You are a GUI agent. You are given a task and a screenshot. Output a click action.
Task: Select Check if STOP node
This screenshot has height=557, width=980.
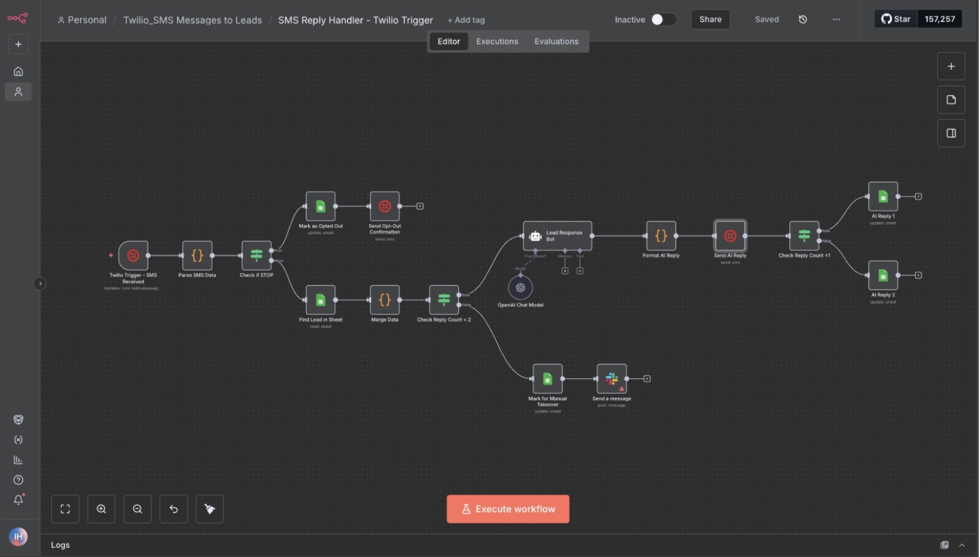point(257,256)
